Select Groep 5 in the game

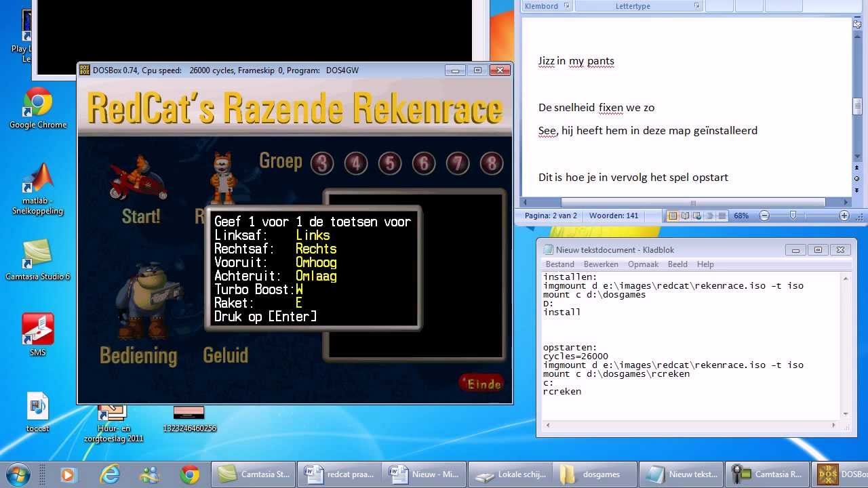click(390, 163)
